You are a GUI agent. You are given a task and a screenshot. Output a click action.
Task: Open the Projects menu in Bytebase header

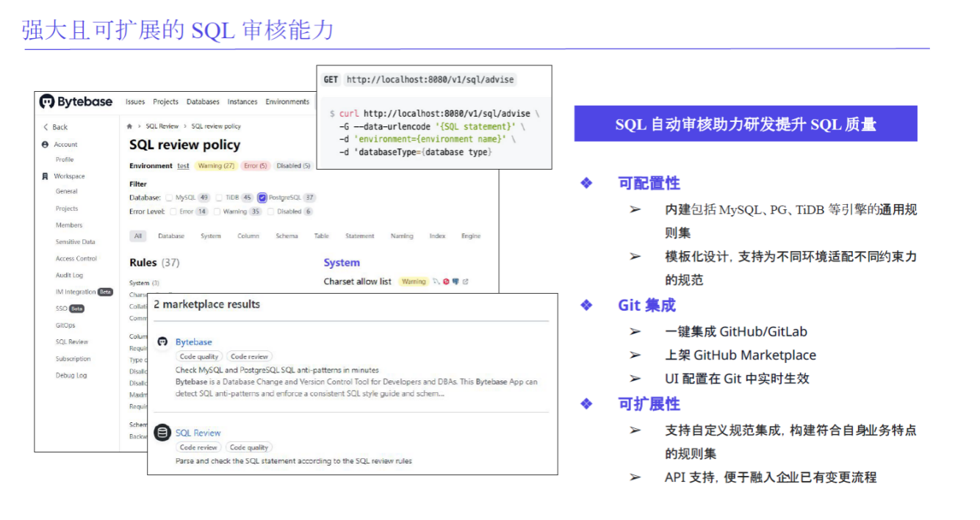tap(166, 102)
